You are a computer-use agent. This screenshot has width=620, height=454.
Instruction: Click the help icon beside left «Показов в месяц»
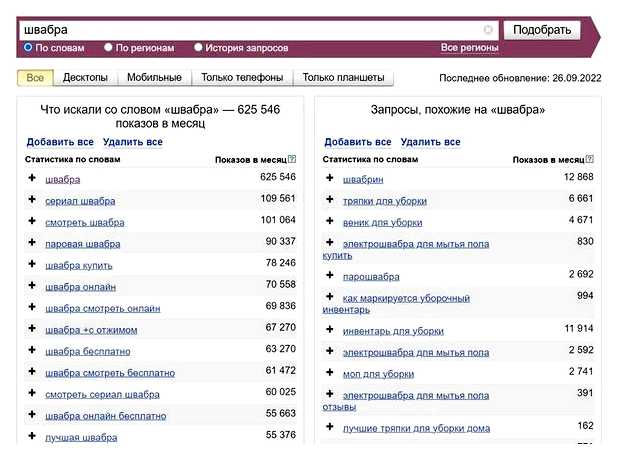293,160
